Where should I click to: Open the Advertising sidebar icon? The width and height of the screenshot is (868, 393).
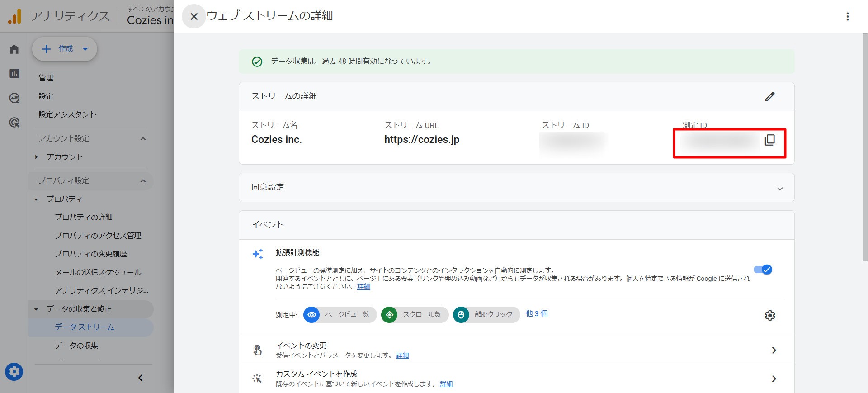pyautogui.click(x=14, y=122)
